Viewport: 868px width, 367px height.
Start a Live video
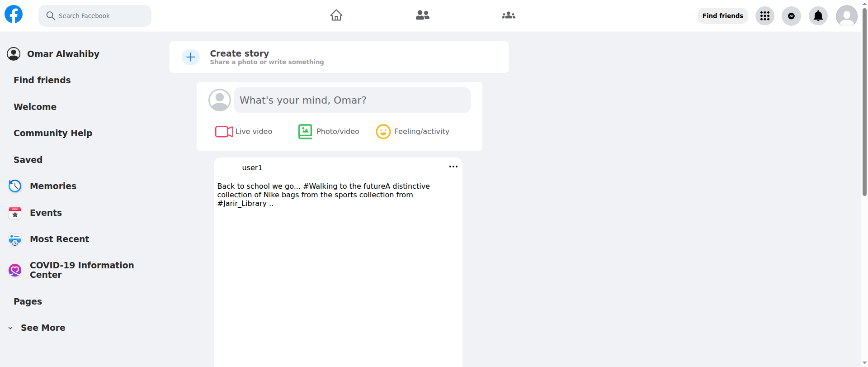click(x=244, y=132)
